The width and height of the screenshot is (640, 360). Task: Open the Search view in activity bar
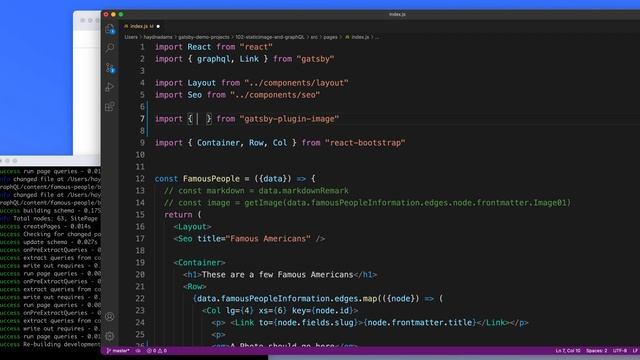pos(110,48)
